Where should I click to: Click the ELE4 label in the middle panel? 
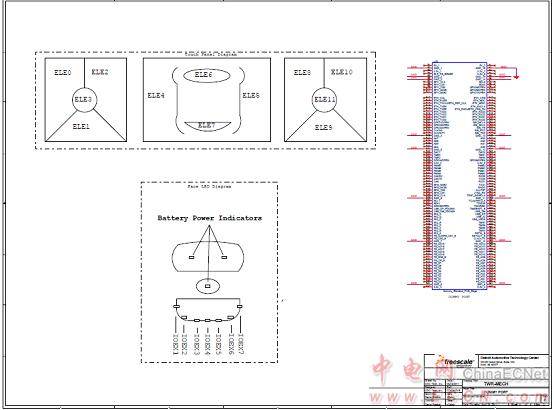click(156, 95)
